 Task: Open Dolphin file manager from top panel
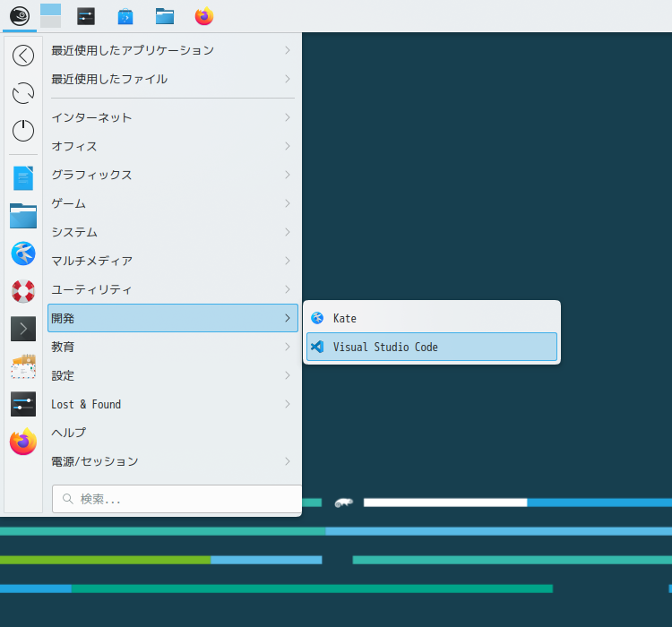[165, 17]
